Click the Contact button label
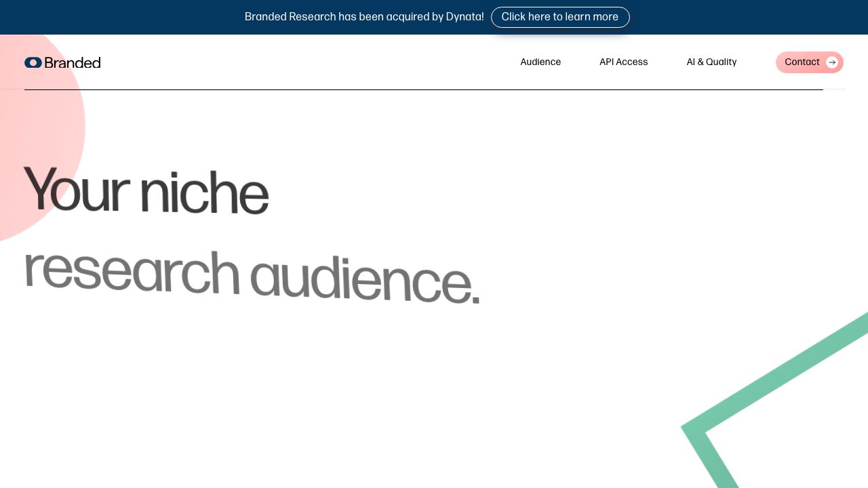Viewport: 868px width, 488px height. pos(802,62)
